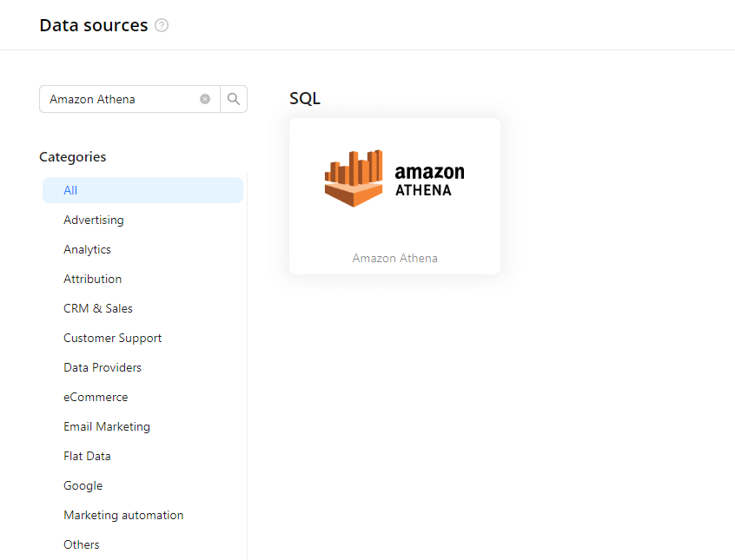Open Marketing automation category
735x560 pixels.
(x=123, y=515)
